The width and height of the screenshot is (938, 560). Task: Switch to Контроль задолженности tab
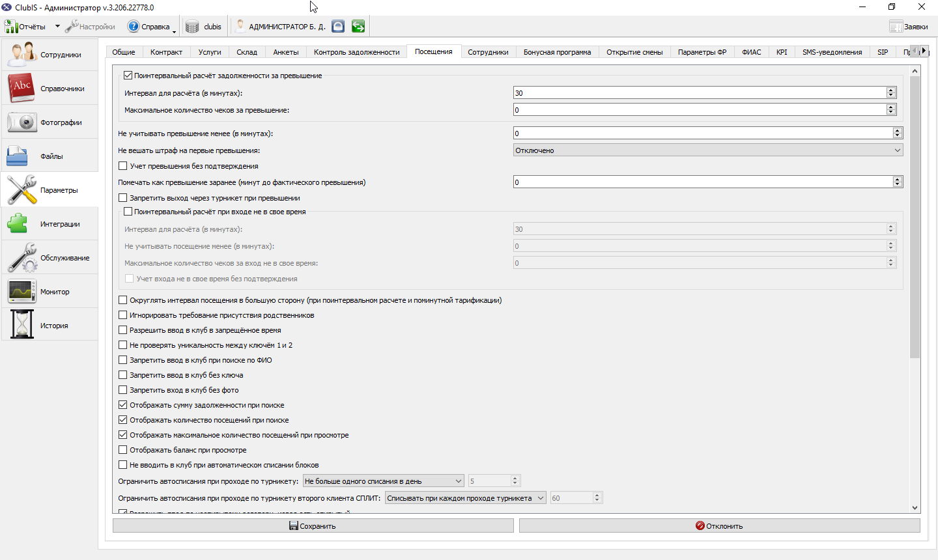356,52
